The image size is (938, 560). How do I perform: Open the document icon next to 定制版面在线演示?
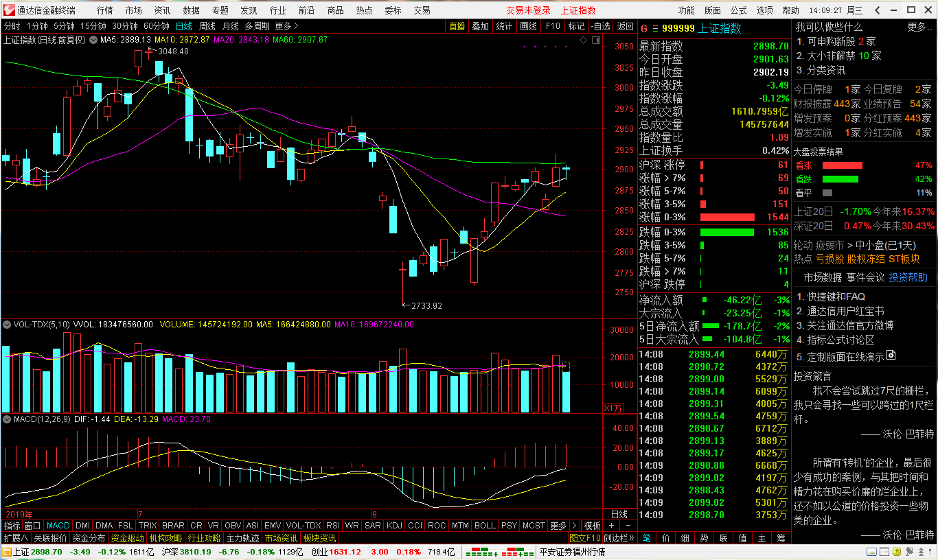[x=891, y=355]
